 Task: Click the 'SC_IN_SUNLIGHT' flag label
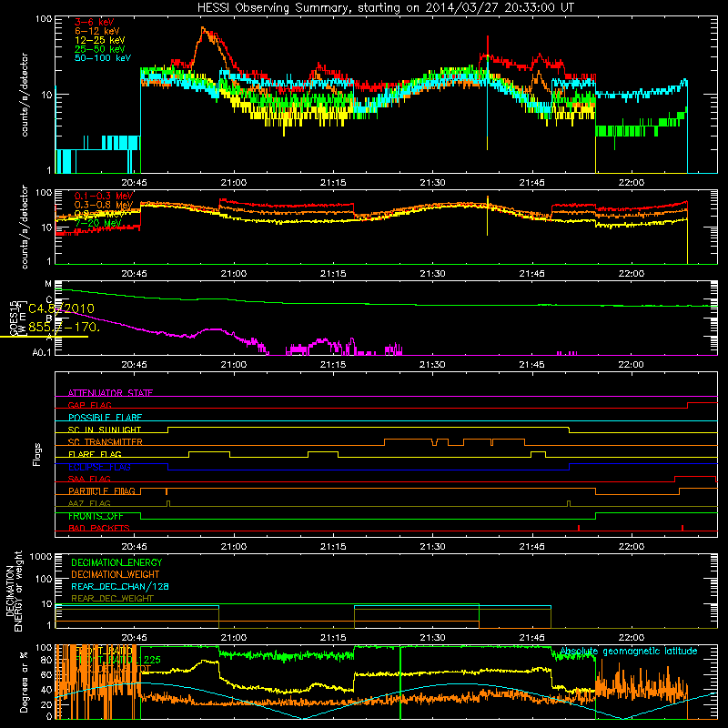point(105,430)
